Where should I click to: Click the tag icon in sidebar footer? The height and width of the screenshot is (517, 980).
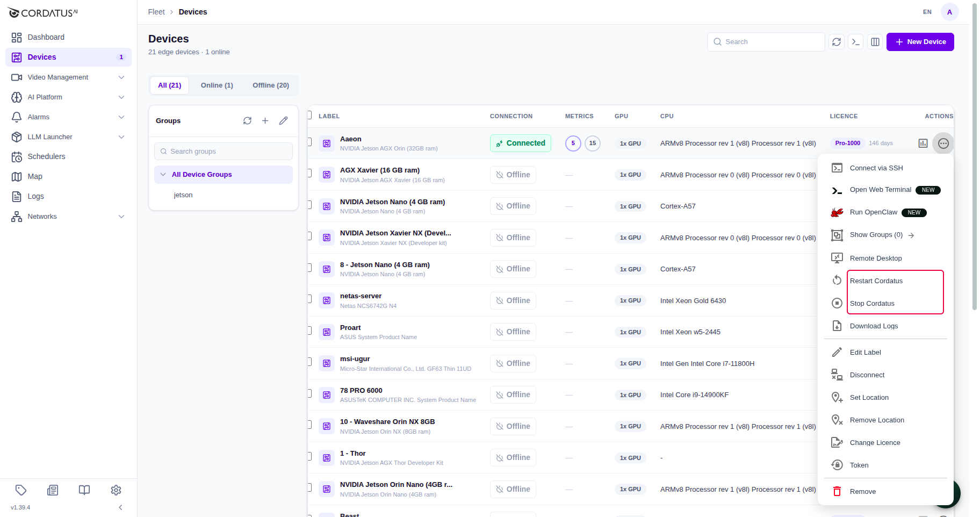[x=21, y=490]
